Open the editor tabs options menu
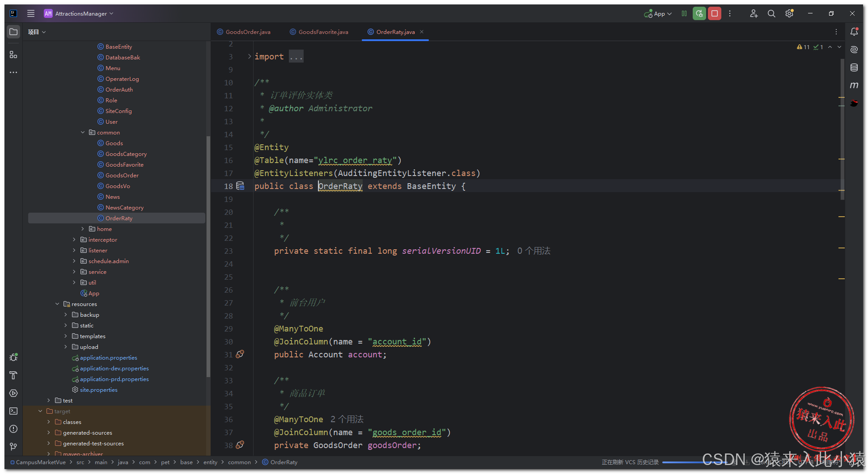This screenshot has height=474, width=868. point(836,32)
